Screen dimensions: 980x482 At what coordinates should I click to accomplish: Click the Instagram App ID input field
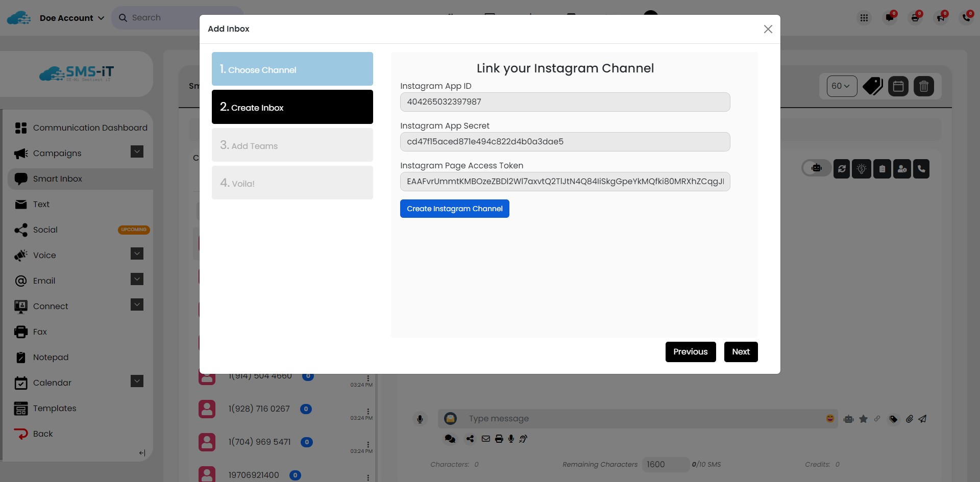[x=565, y=102]
